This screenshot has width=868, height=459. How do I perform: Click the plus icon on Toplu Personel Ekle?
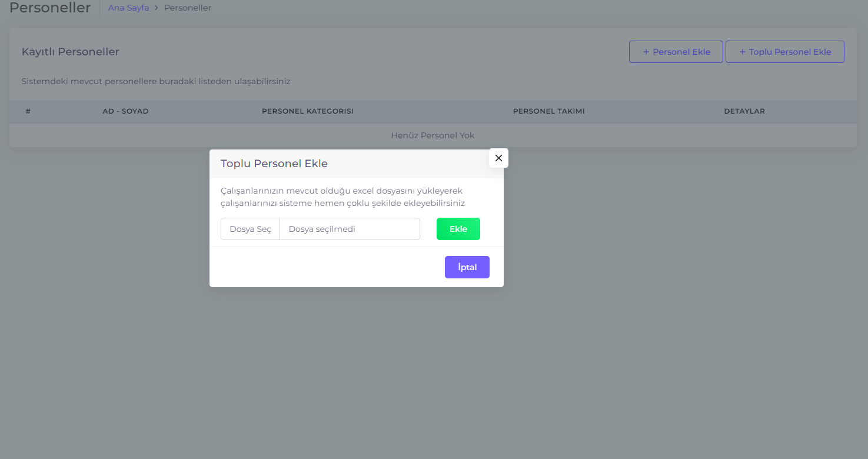point(742,52)
